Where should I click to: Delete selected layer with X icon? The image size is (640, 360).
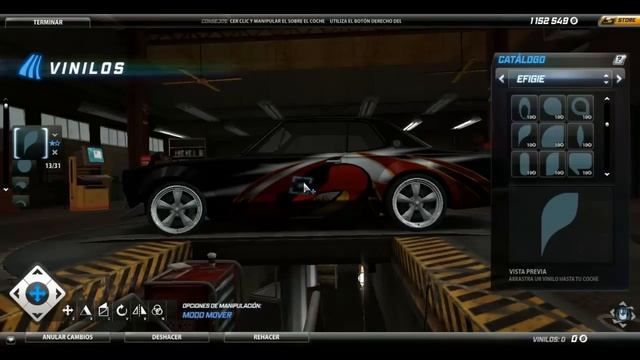(x=55, y=152)
